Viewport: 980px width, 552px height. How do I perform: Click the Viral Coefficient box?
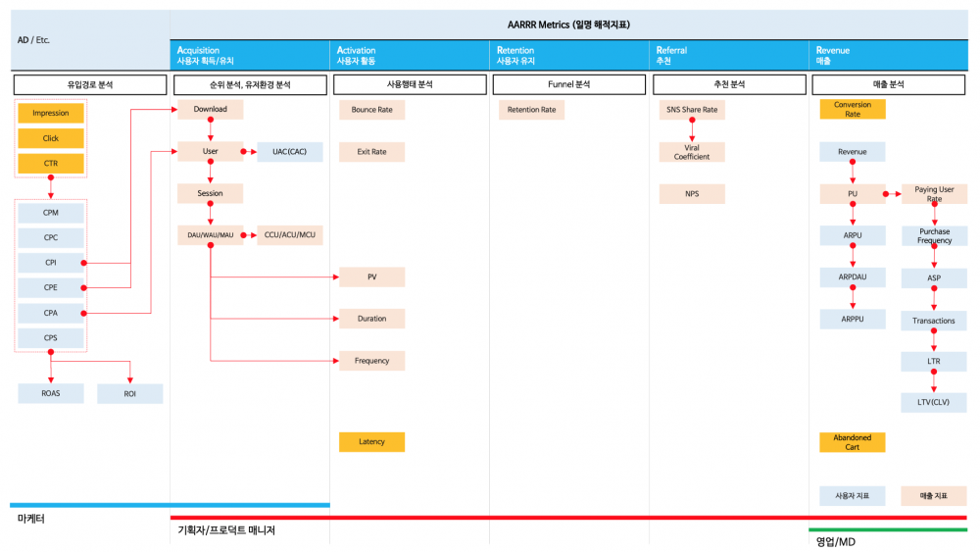coord(692,152)
